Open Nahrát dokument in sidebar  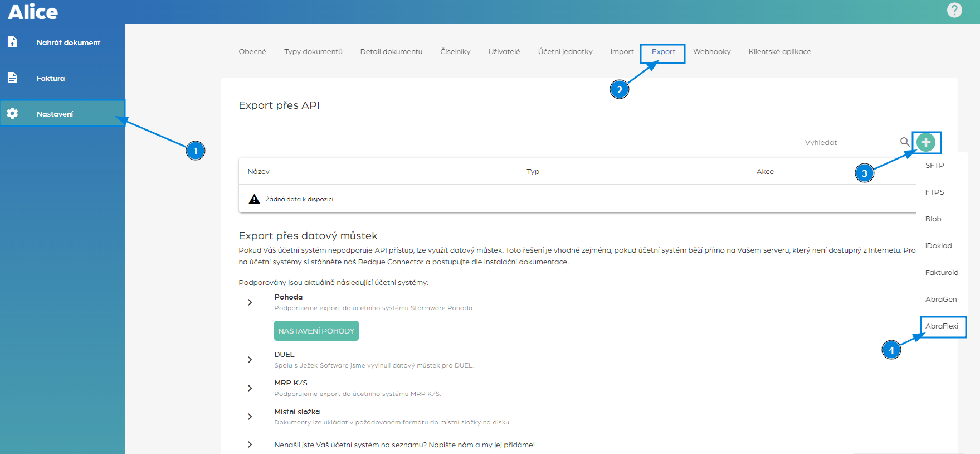click(x=69, y=42)
